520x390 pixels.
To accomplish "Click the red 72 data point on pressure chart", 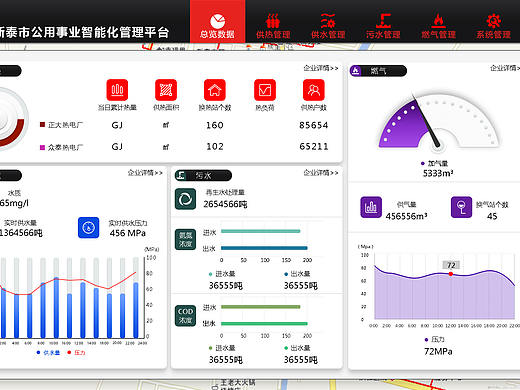I will point(451,274).
